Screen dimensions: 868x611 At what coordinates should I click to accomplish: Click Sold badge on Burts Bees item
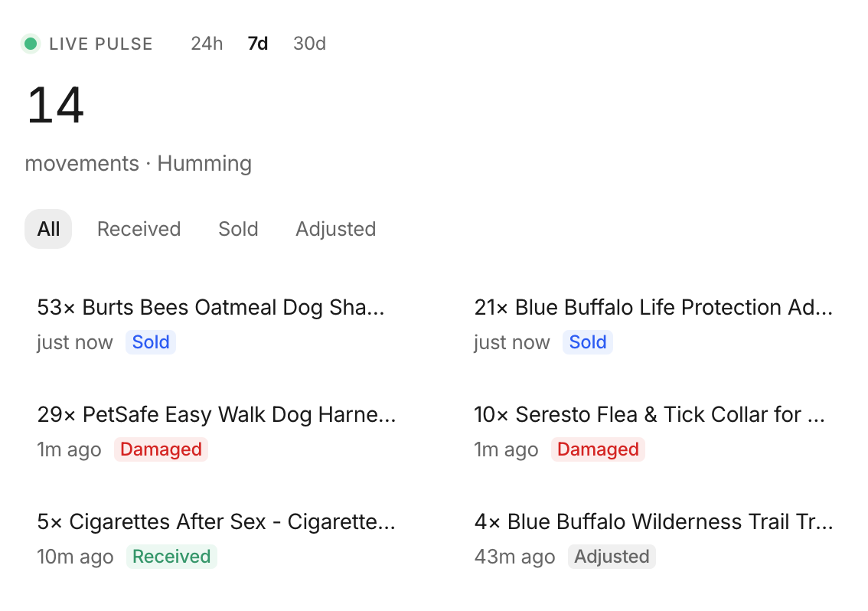click(x=151, y=342)
